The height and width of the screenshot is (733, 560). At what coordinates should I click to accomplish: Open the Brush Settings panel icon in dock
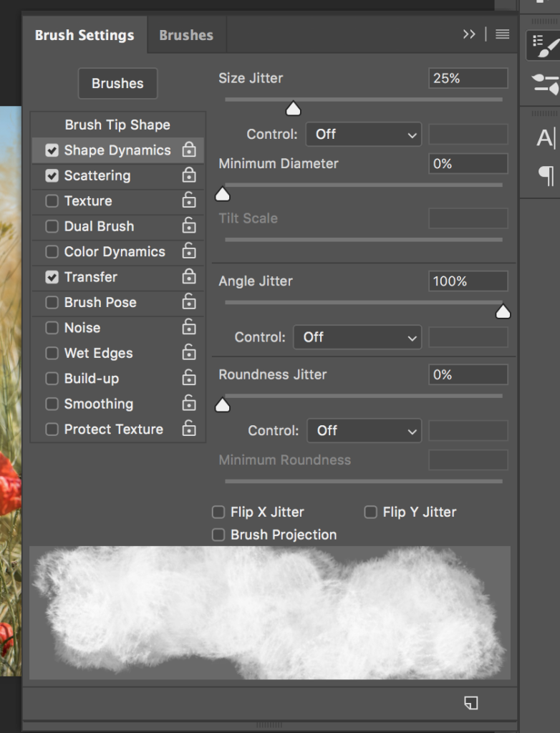[544, 46]
